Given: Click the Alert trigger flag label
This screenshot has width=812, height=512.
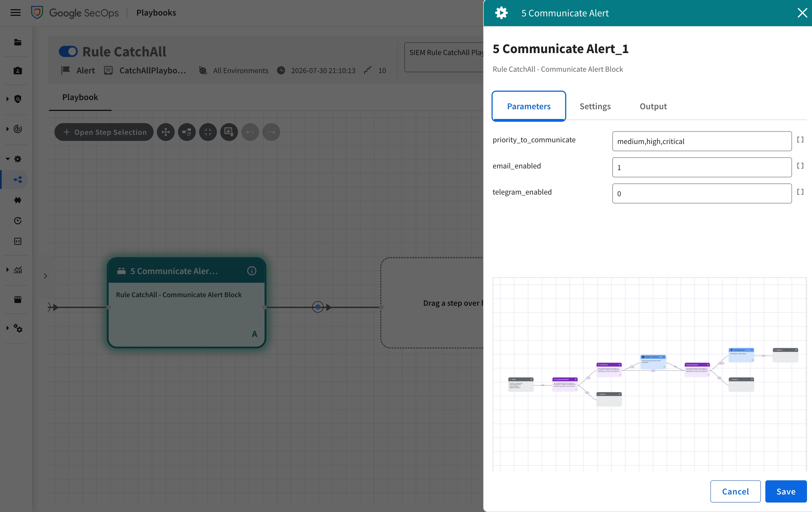Looking at the screenshot, I should pos(86,71).
